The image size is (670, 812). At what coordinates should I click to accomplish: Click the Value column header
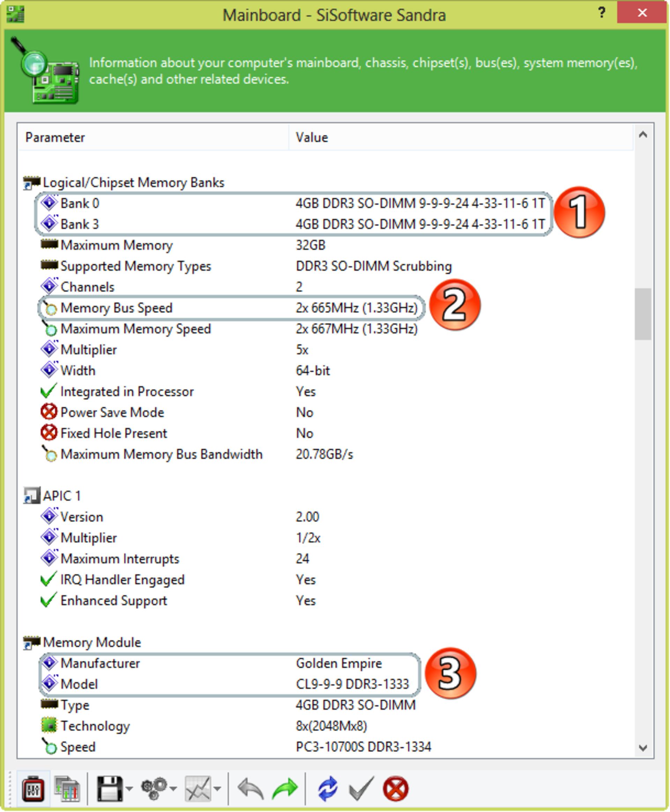(461, 137)
